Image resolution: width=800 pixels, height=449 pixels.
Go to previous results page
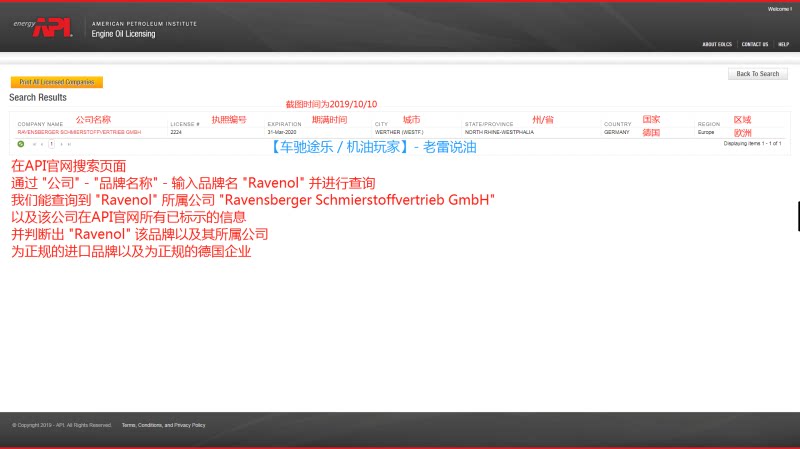[42, 144]
